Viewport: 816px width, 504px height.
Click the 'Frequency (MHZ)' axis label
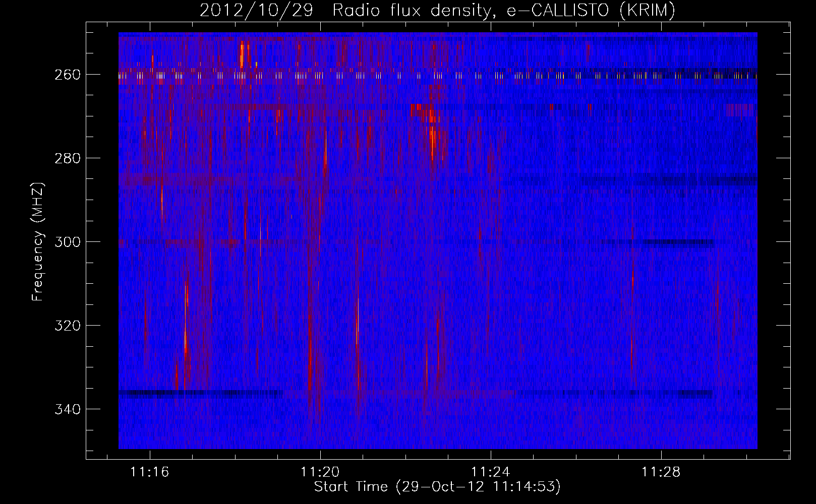tap(38, 242)
